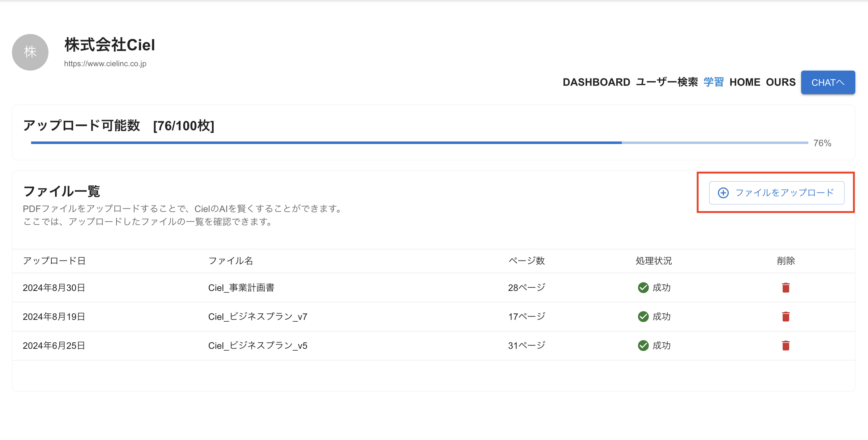868x440 pixels.
Task: Open the OURS nav item
Action: [x=781, y=82]
